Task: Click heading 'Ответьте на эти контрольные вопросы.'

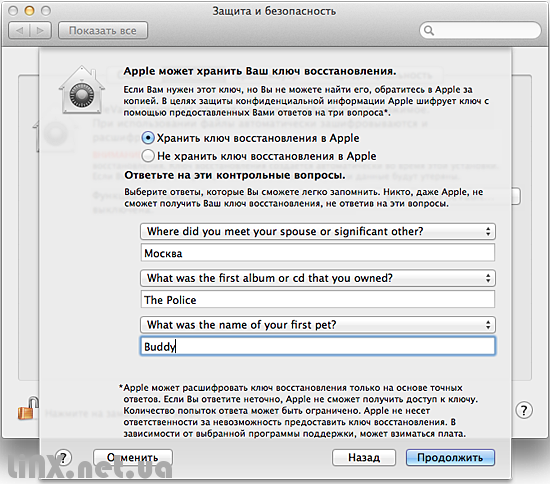Action: click(x=235, y=175)
